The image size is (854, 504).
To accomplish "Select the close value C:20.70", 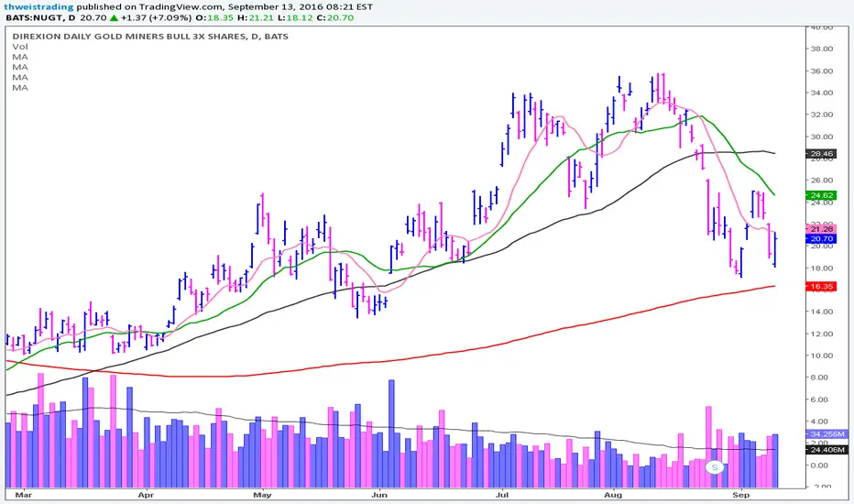I will [334, 18].
